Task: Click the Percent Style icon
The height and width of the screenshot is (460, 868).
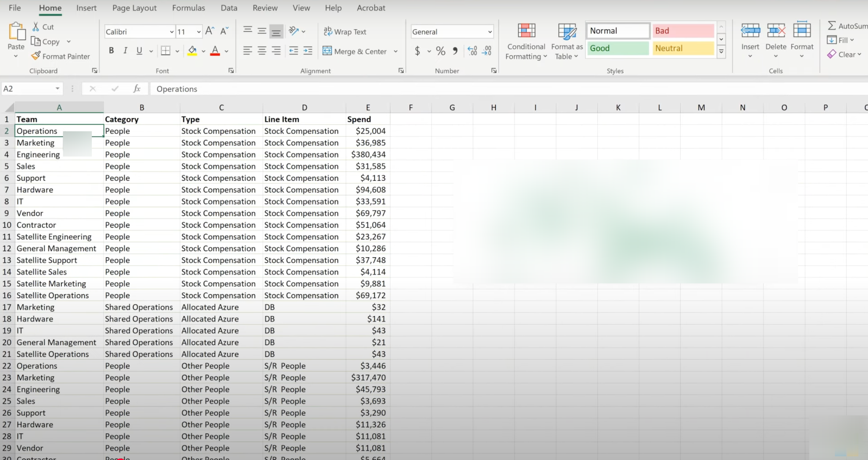Action: click(x=440, y=51)
